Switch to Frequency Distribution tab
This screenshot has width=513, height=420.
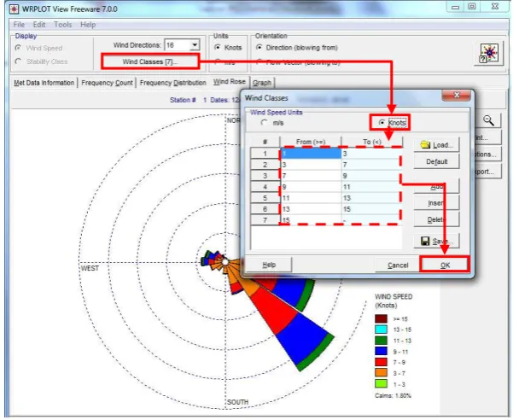(173, 83)
